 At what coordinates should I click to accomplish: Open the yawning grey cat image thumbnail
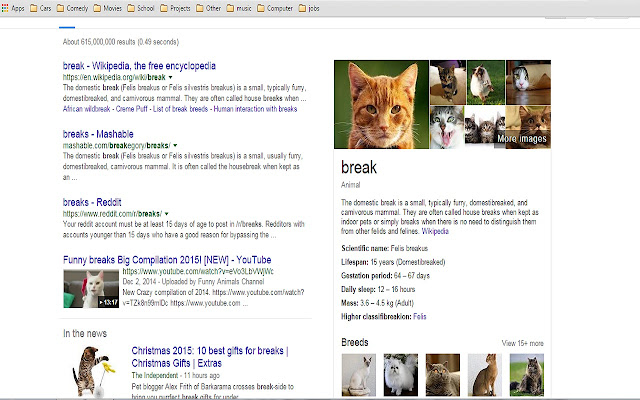[447, 127]
